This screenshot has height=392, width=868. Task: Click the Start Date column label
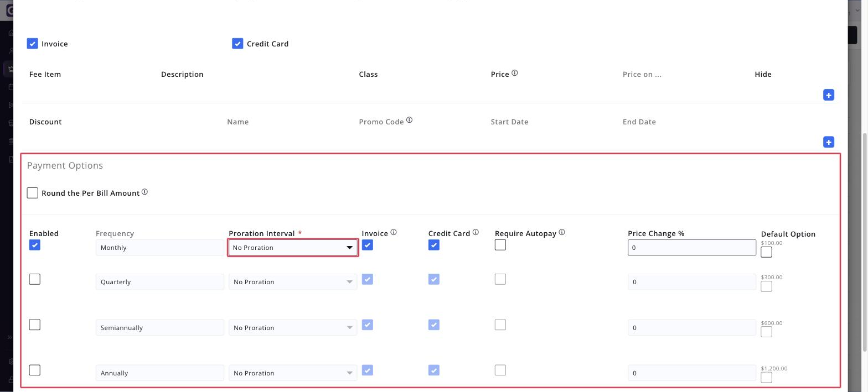coord(509,122)
